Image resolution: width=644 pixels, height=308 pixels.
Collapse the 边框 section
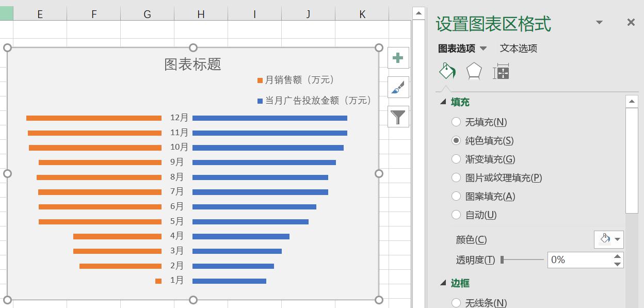[443, 283]
